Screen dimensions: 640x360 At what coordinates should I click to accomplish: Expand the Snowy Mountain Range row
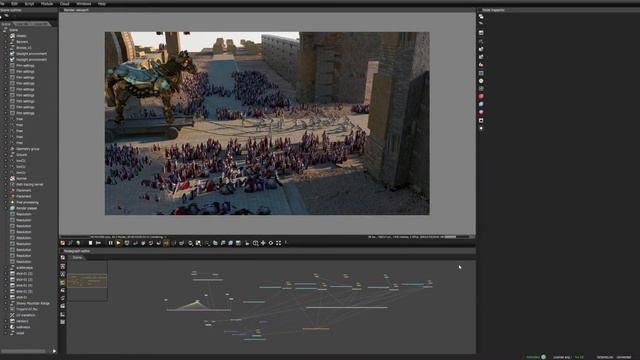pyautogui.click(x=6, y=303)
